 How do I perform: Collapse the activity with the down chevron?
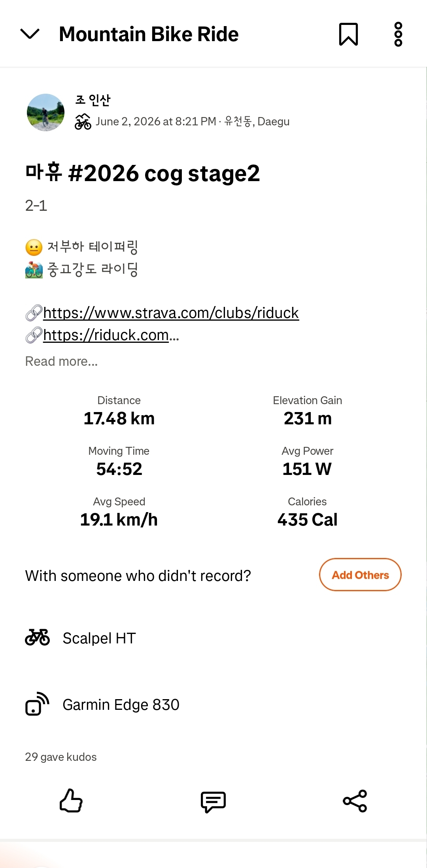[x=30, y=34]
